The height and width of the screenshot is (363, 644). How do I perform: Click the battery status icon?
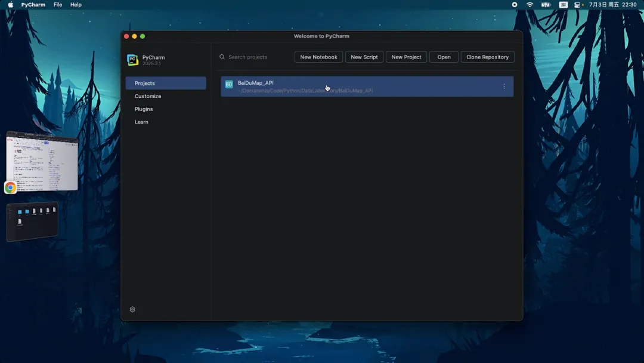[x=546, y=5]
